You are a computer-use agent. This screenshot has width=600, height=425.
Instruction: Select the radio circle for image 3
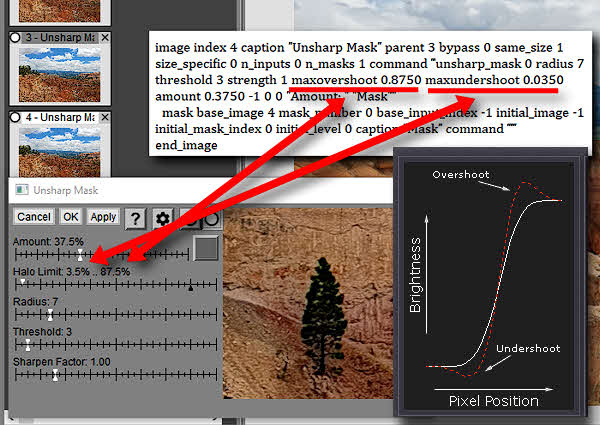15,37
